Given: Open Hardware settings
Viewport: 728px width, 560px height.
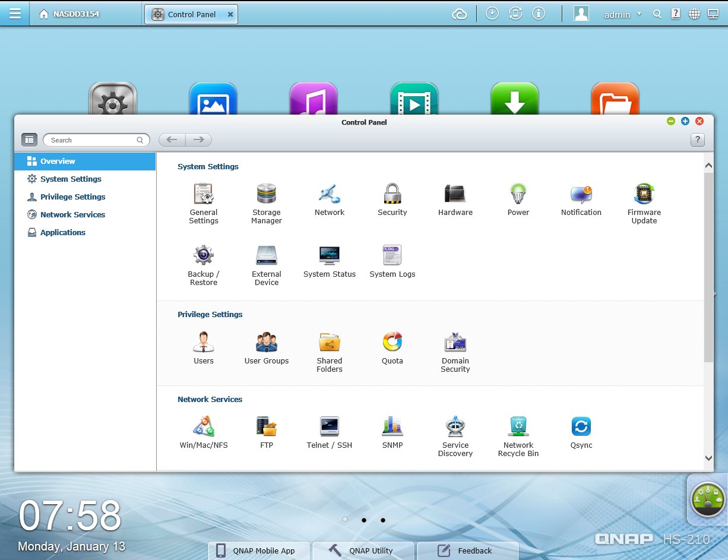Looking at the screenshot, I should click(455, 200).
